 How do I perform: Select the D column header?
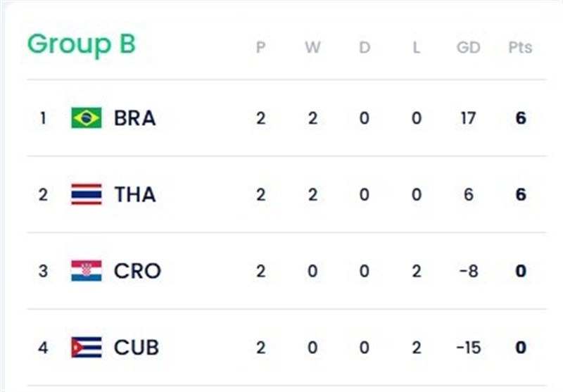click(x=364, y=48)
